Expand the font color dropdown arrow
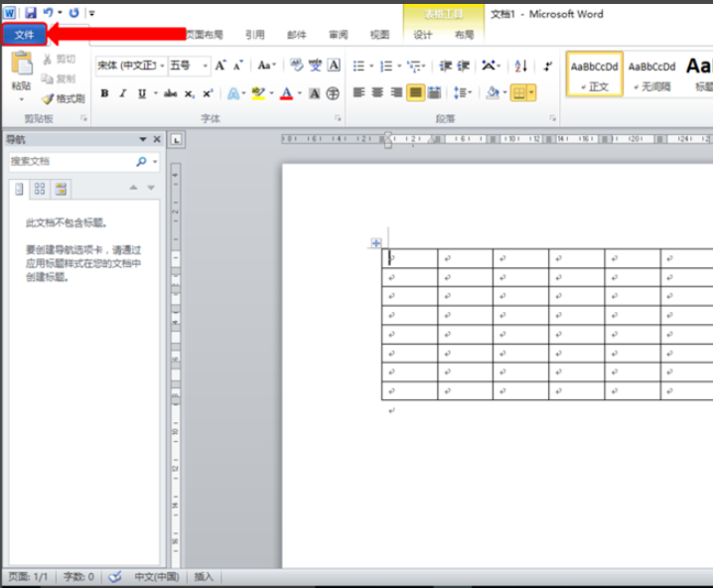The image size is (713, 588). coord(299,93)
